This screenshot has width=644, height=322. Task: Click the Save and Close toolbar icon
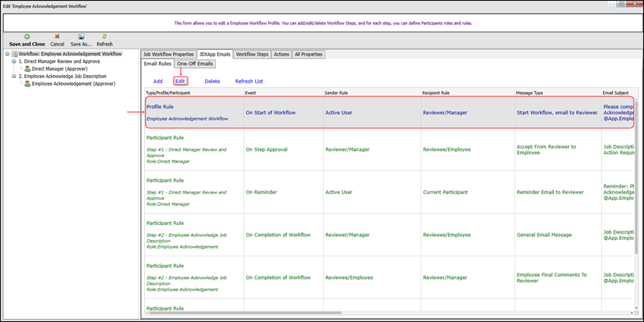click(27, 36)
